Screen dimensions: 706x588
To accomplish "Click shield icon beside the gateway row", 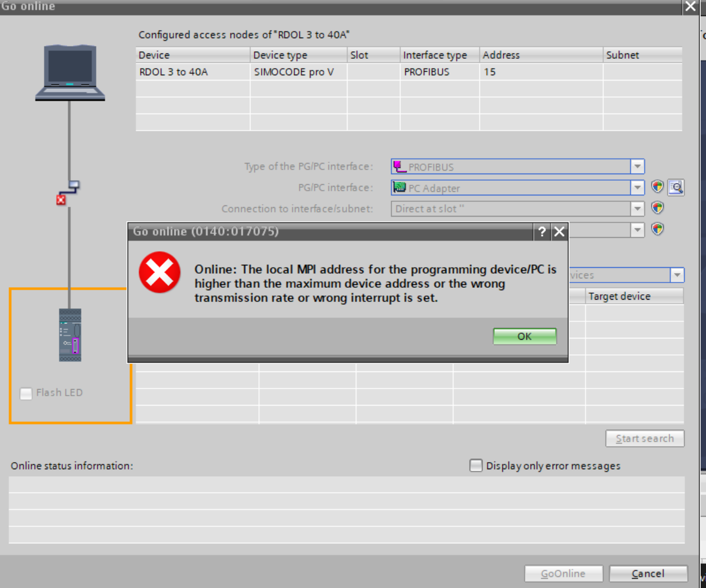I will (x=658, y=228).
